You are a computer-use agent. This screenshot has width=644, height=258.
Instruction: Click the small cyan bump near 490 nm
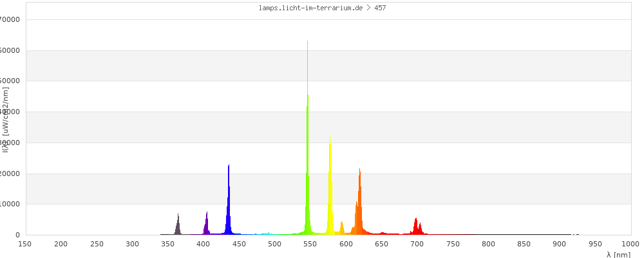point(268,233)
